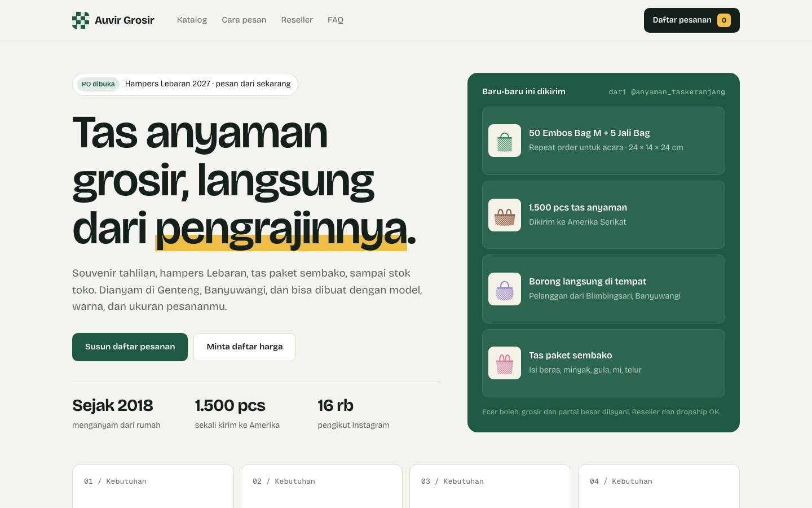Image resolution: width=812 pixels, height=508 pixels.
Task: Open the FAQ navigation link
Action: (x=336, y=20)
